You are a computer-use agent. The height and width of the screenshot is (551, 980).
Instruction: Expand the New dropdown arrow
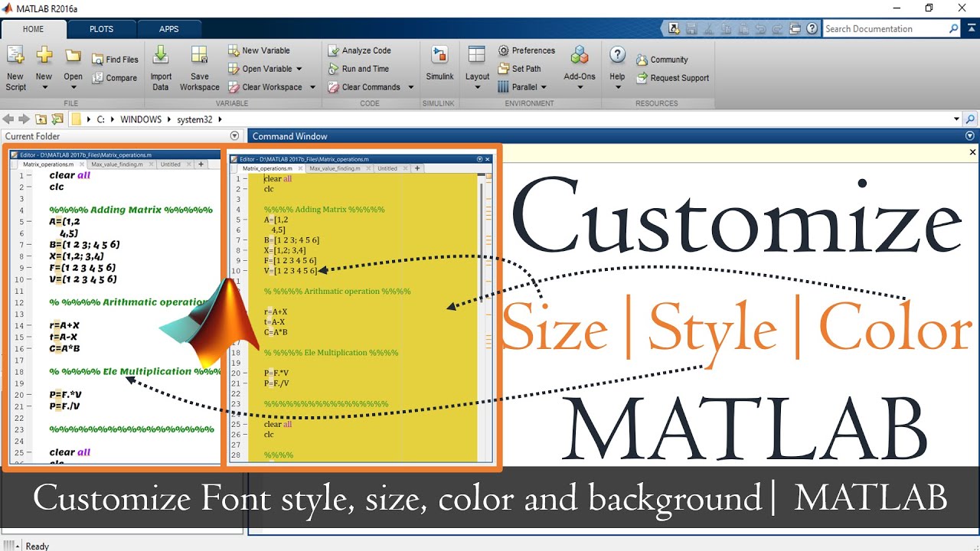[x=44, y=87]
